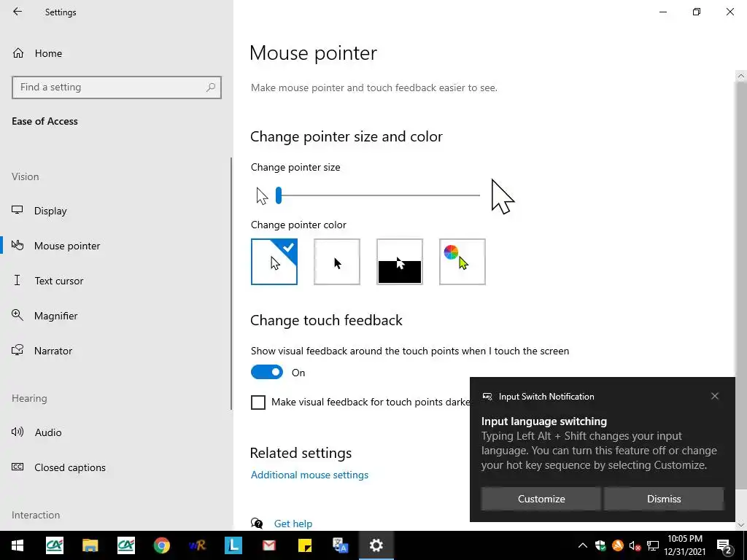Open the clock showing 10:05 PM
This screenshot has width=747, height=560.
pos(684,545)
